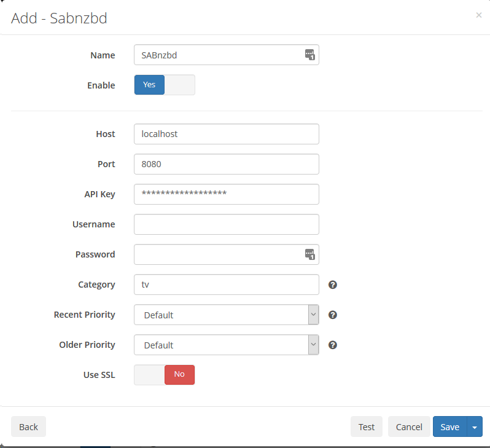Focus the Username input field
The image size is (490, 448).
point(226,224)
